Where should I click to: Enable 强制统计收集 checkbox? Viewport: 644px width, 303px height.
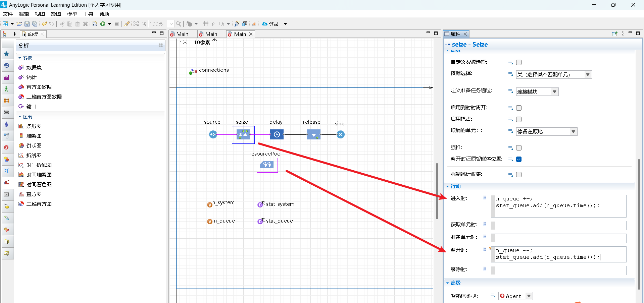click(519, 175)
